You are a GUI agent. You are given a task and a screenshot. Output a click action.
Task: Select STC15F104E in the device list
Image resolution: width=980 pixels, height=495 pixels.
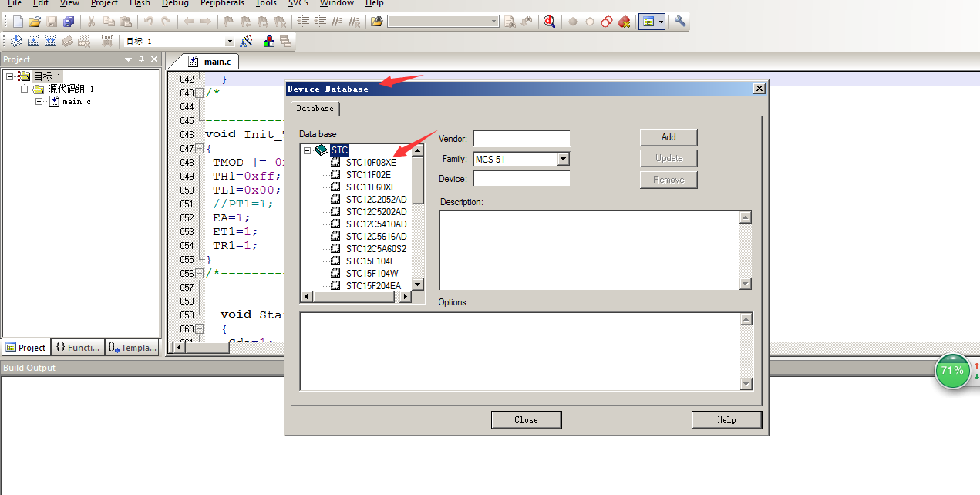coord(371,261)
